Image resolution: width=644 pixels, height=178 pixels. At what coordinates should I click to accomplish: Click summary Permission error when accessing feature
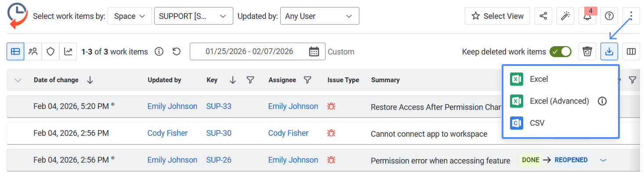pyautogui.click(x=440, y=161)
